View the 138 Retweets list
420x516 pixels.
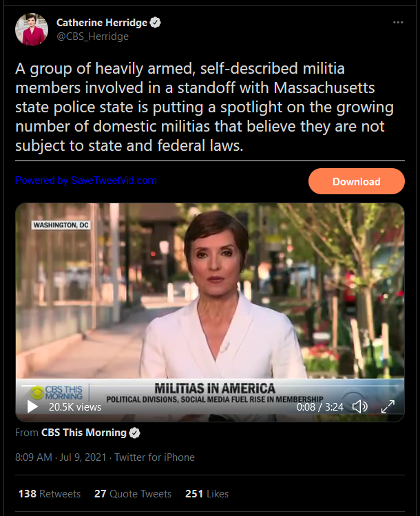tap(50, 494)
